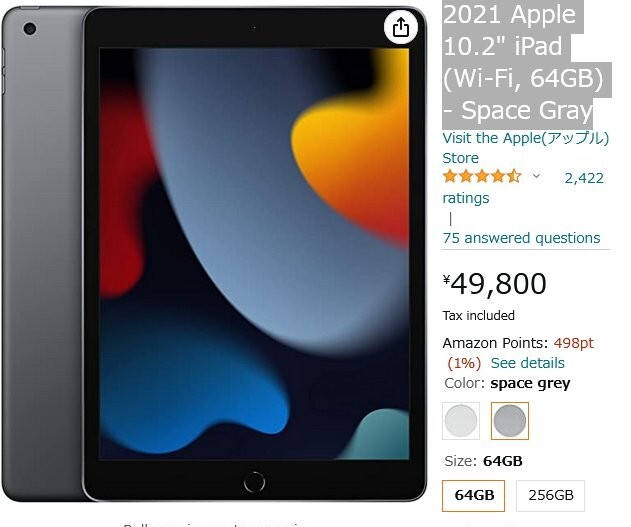This screenshot has height=527, width=631.
Task: Click the highlighted 2021 Apple iPad title
Action: pyautogui.click(x=523, y=62)
